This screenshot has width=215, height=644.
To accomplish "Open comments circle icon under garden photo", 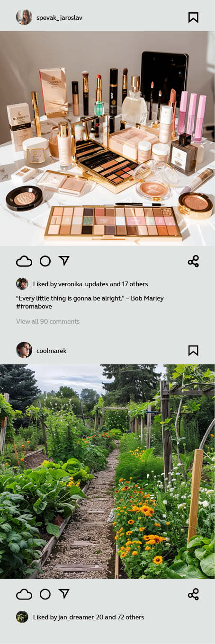I will pyautogui.click(x=45, y=594).
